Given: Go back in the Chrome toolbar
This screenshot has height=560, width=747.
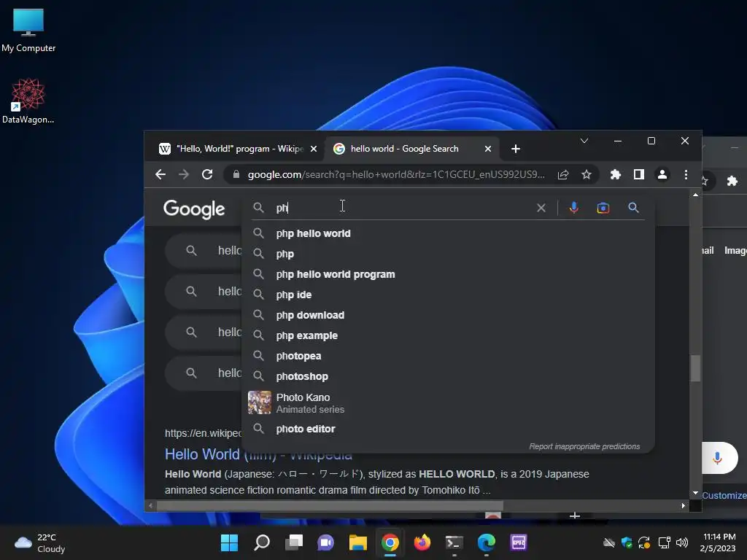Looking at the screenshot, I should point(160,174).
